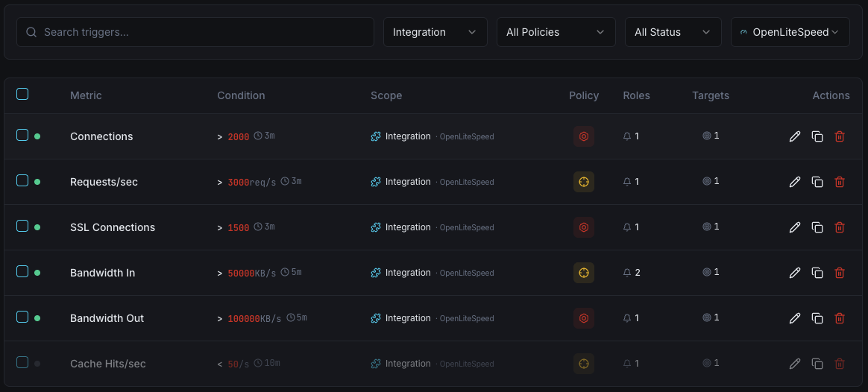Select the Cache Hits/sec row checkbox
This screenshot has width=868, height=392.
coord(22,362)
